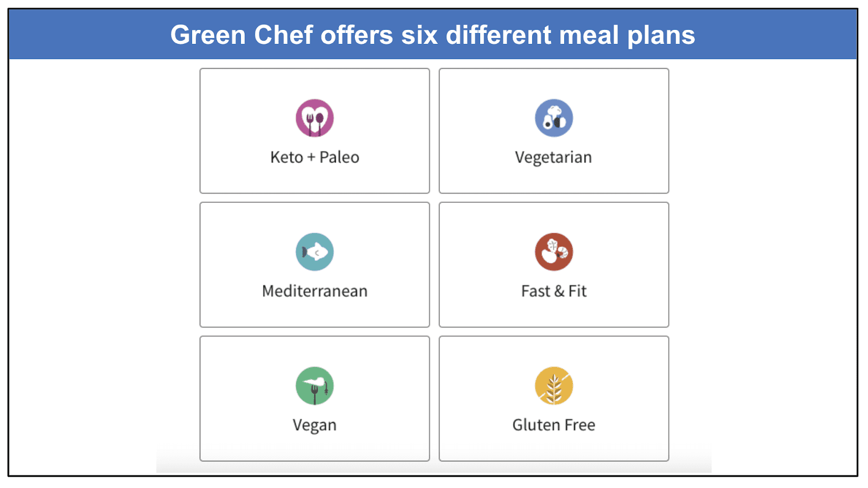Select the Vegan text label

click(315, 425)
